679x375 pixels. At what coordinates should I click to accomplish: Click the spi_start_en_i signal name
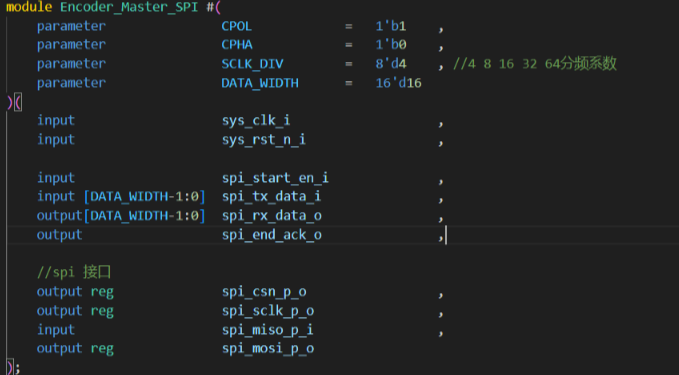point(275,178)
